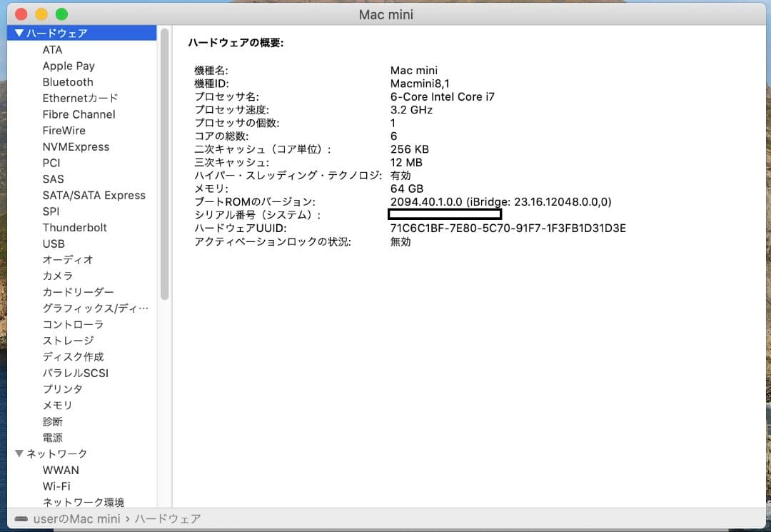Open プリンタ entry
The image size is (771, 532).
62,389
